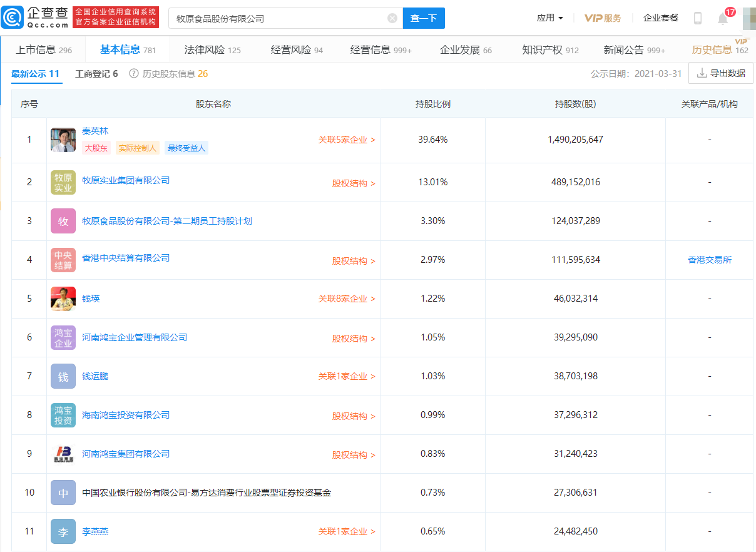Switch to the 历史信息 VIP tab
The image size is (756, 552).
point(720,50)
